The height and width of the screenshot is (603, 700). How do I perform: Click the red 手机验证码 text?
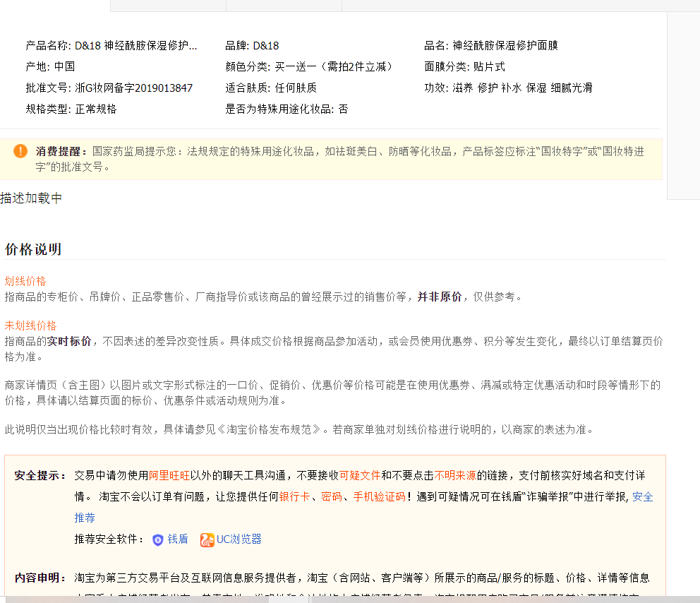point(379,496)
